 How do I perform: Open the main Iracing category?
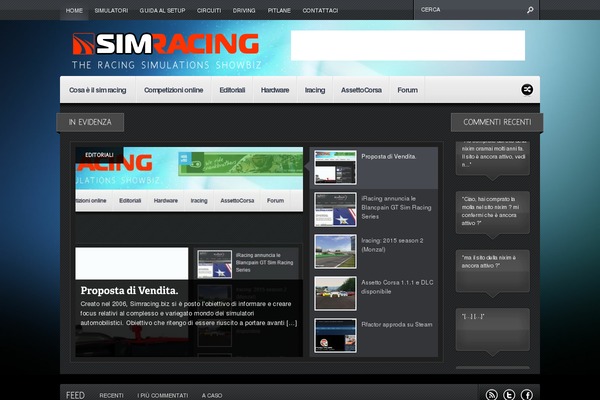(315, 90)
